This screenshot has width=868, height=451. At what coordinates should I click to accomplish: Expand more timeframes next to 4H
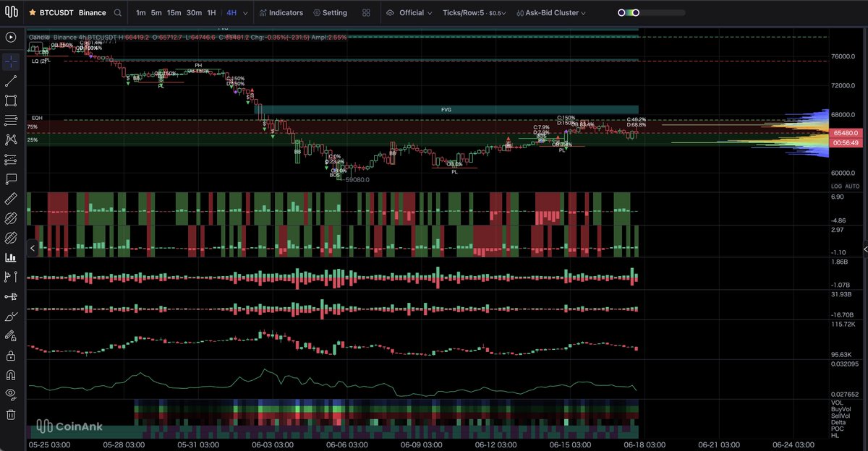click(x=246, y=13)
